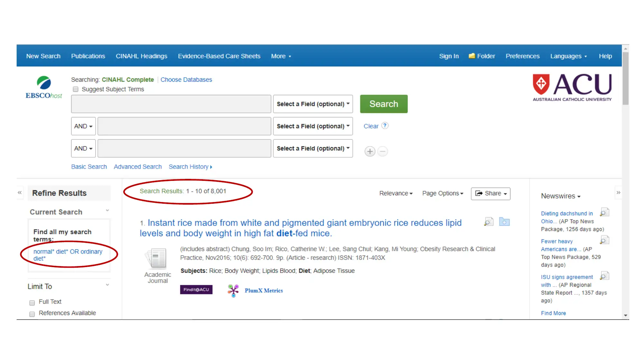Collapse the left Refine Results panel
Image resolution: width=644 pixels, height=362 pixels.
pyautogui.click(x=20, y=192)
